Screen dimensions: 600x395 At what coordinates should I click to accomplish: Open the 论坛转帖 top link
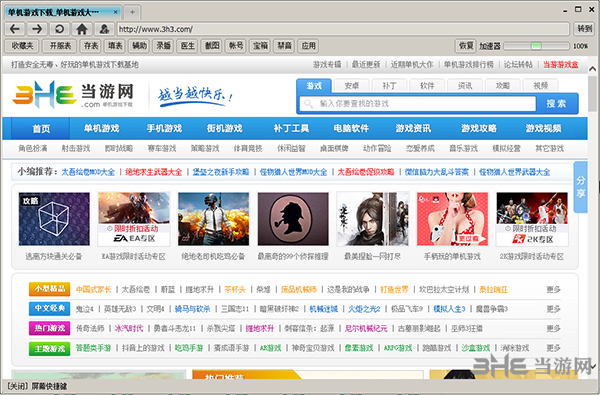(x=518, y=65)
